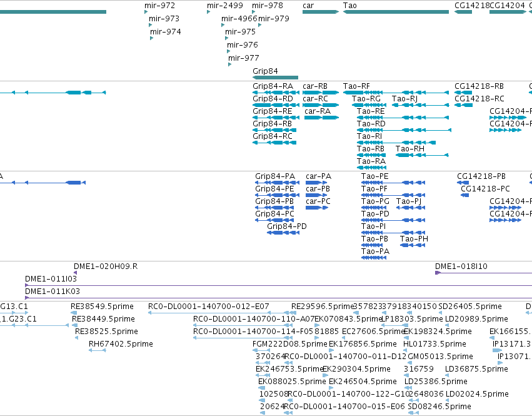Select the Grip84-RA transcript
532x416 pixels.
point(276,93)
